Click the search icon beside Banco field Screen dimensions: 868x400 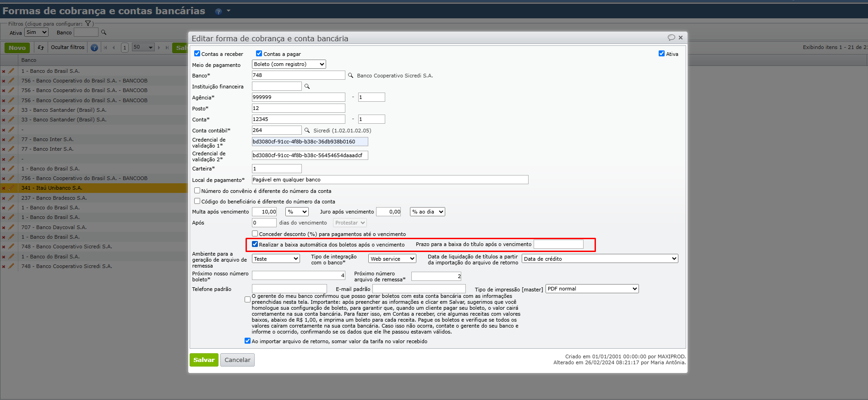(350, 76)
